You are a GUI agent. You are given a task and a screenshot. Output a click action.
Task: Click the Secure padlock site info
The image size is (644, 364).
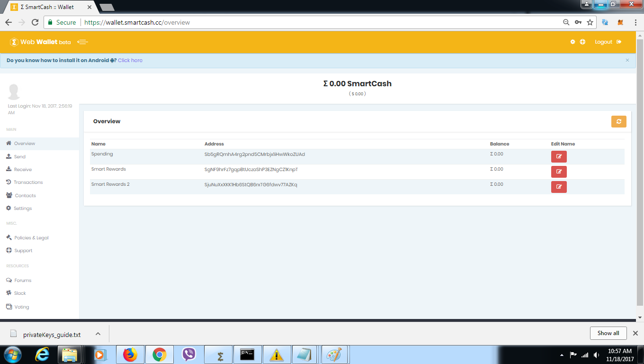61,22
